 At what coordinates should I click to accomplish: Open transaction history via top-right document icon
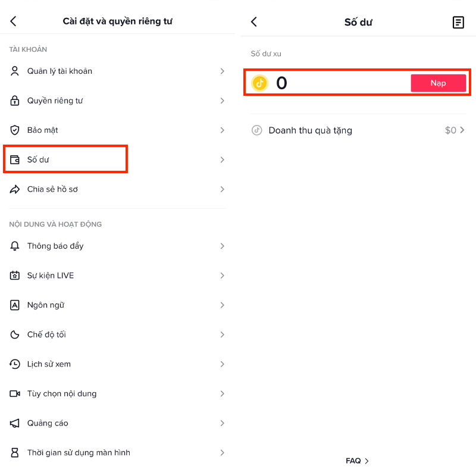(458, 22)
